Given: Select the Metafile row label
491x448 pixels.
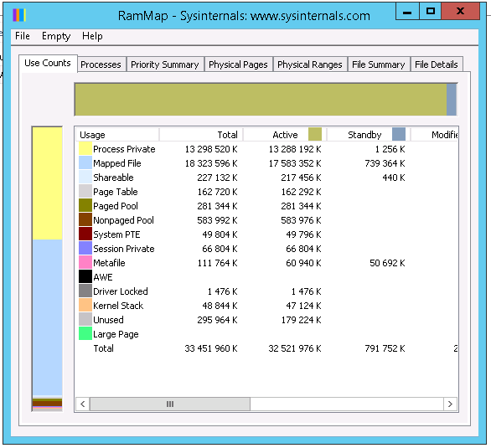Looking at the screenshot, I should pyautogui.click(x=109, y=263).
